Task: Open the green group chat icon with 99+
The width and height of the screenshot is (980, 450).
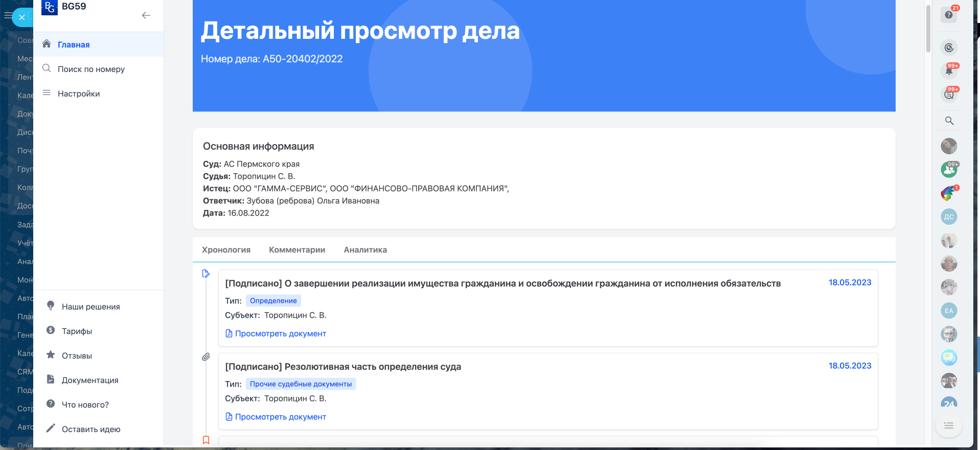Action: tap(949, 170)
